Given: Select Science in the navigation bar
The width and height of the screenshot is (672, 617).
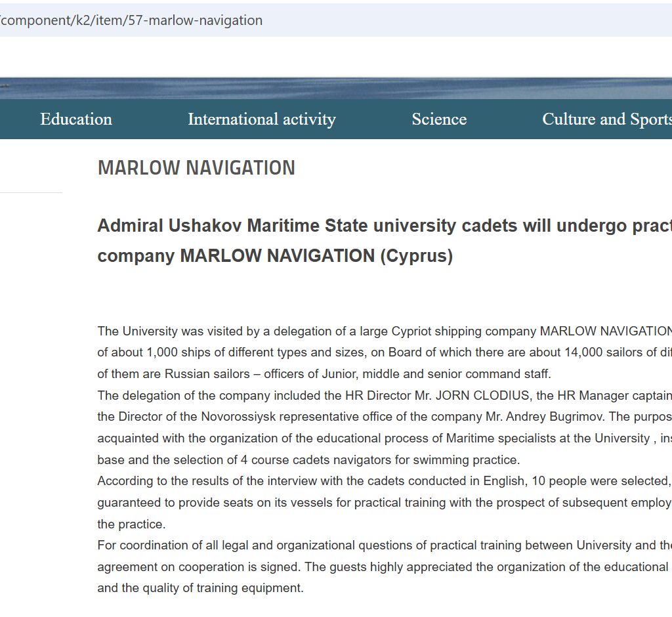Looking at the screenshot, I should pos(439,119).
